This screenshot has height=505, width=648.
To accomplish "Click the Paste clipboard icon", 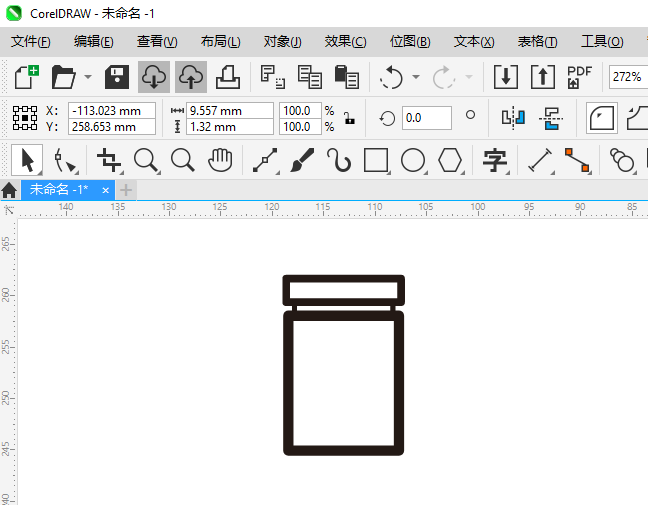I will point(346,77).
